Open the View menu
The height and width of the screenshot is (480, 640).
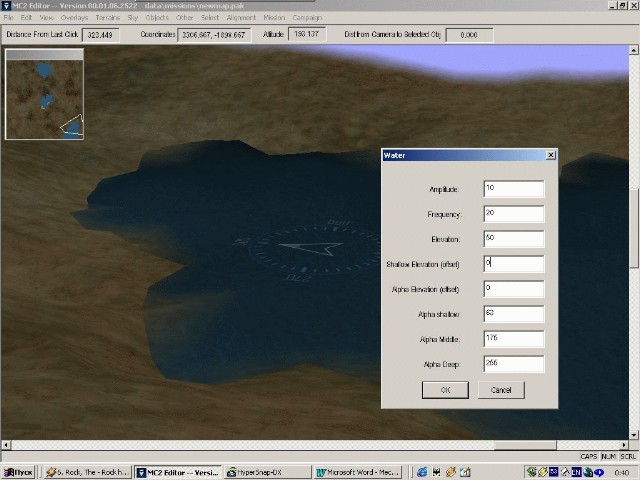46,18
